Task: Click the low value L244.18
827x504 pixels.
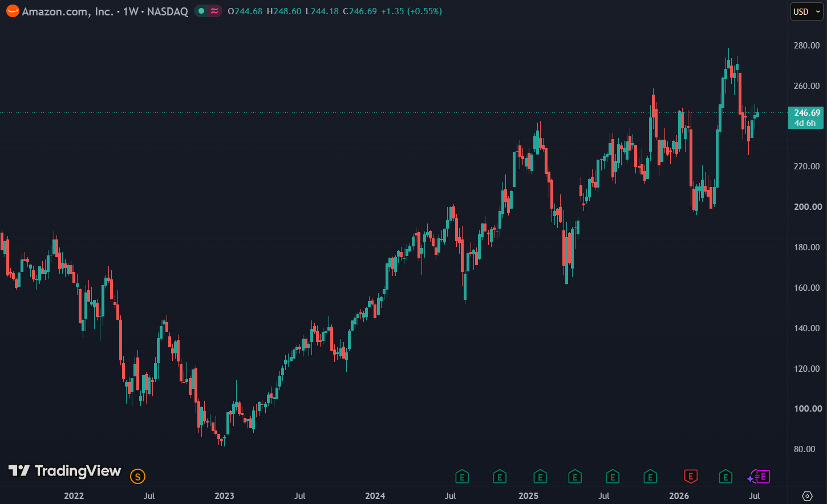Action: pyautogui.click(x=322, y=11)
